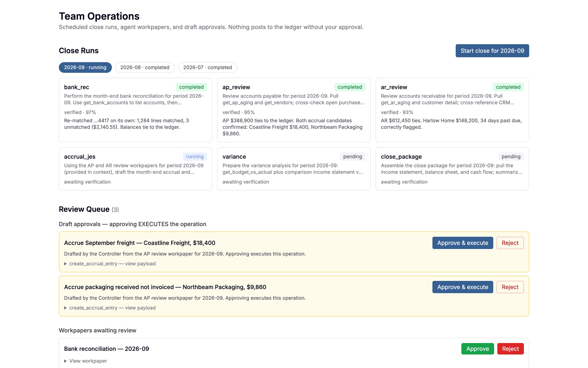Click the Workpapers awaiting review subheading
This screenshot has width=588, height=368.
(x=98, y=330)
